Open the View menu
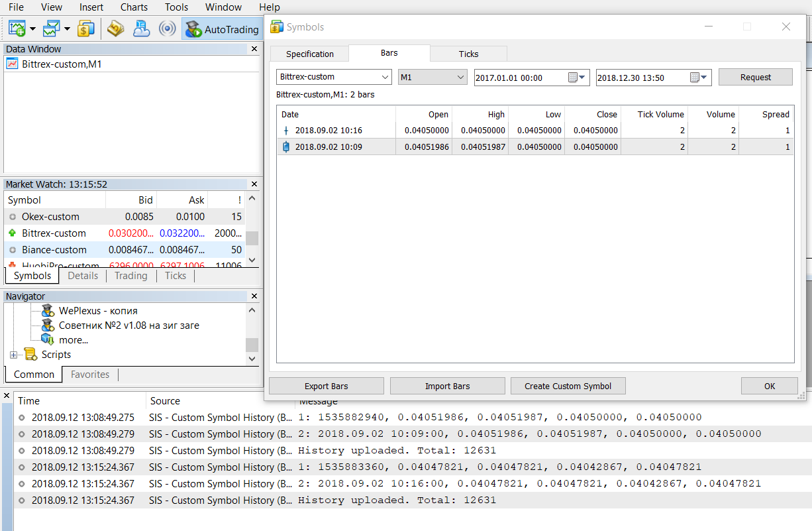Screen dimensions: 812x531 coord(52,7)
